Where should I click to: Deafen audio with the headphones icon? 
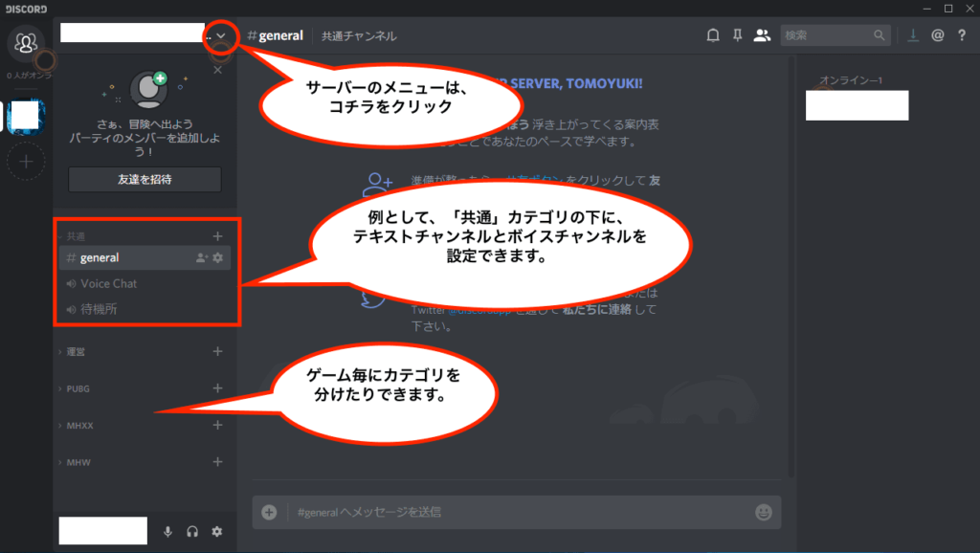(192, 532)
